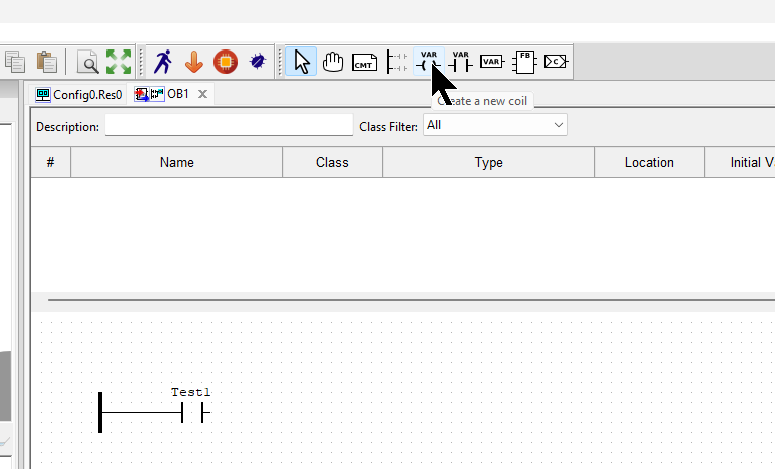The height and width of the screenshot is (469, 775).
Task: Choose the hand pan tool
Action: tap(333, 62)
